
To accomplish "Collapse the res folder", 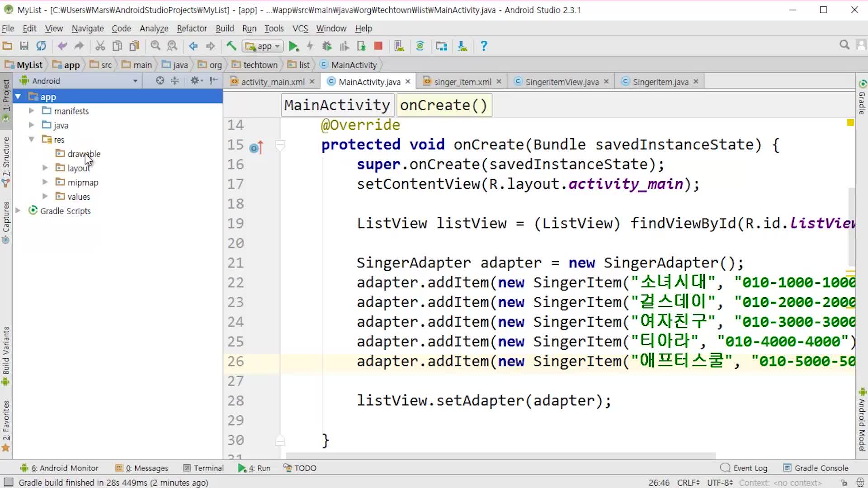I will point(31,140).
